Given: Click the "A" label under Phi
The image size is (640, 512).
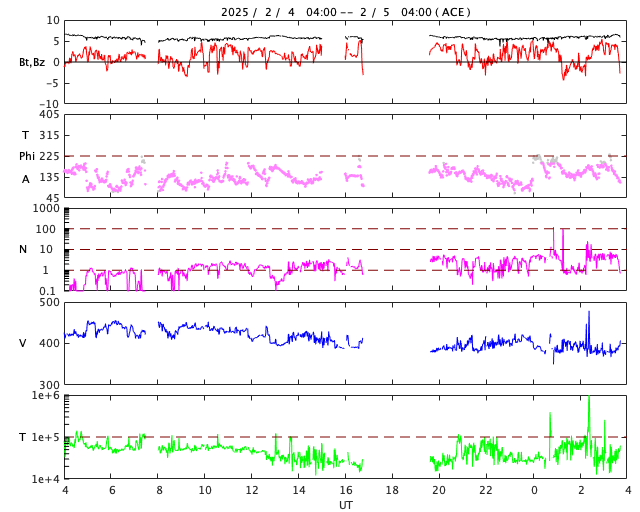Looking at the screenshot, I should [x=26, y=179].
